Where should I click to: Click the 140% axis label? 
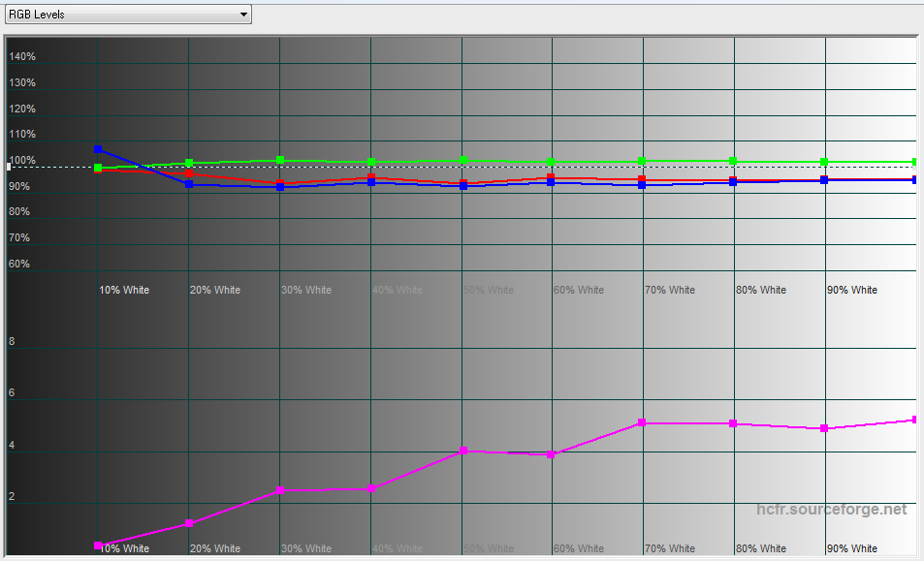pyautogui.click(x=22, y=56)
